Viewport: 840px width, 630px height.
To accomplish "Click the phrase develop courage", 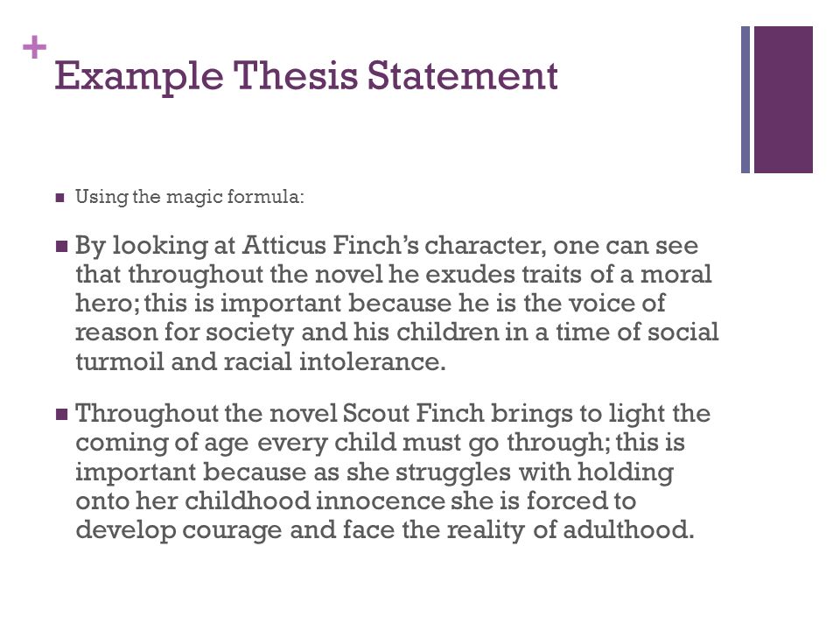I will 178,530.
